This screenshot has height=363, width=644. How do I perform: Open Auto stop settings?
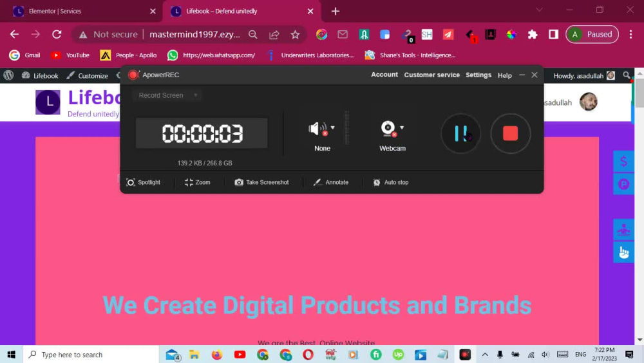point(391,182)
